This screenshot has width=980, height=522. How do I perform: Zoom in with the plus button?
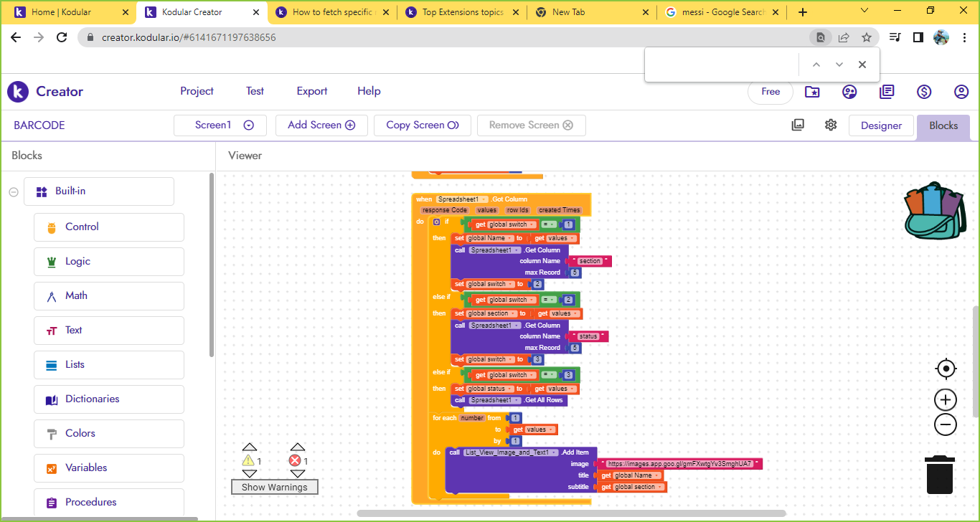pyautogui.click(x=946, y=400)
